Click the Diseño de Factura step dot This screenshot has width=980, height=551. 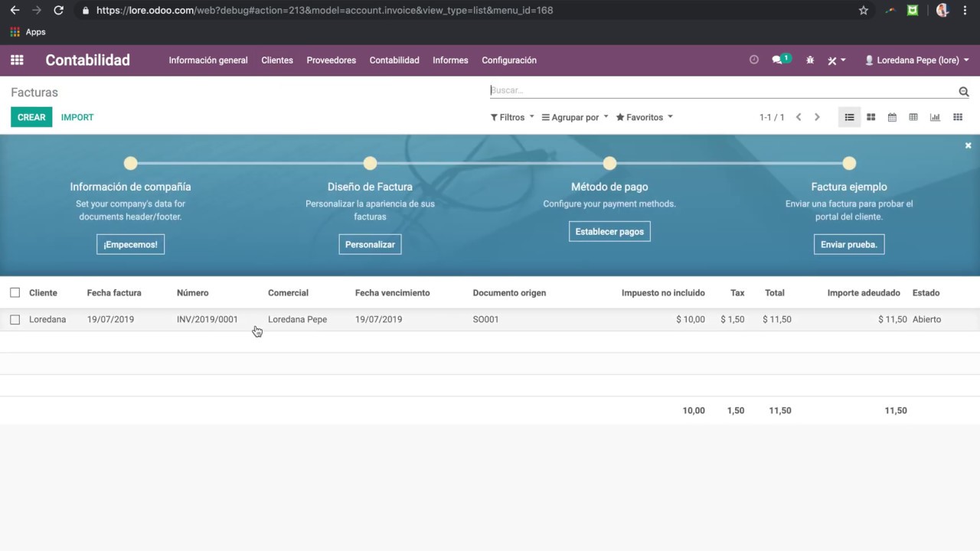370,163
